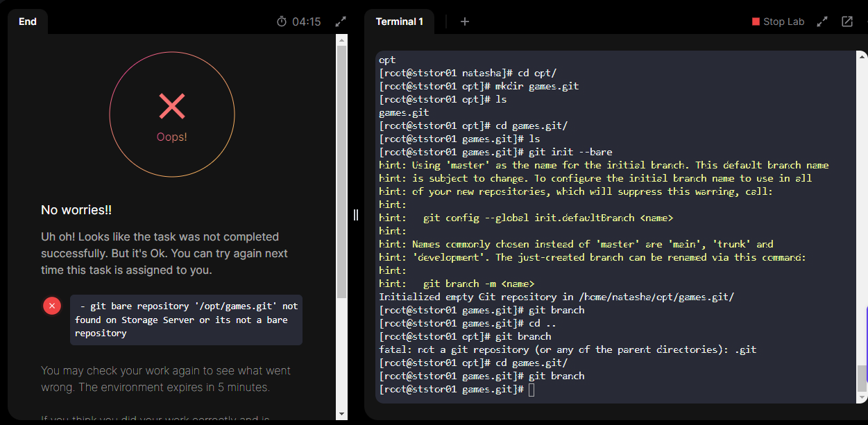Click the '/opt/games.git' not found error message
This screenshot has height=425, width=868.
(186, 320)
